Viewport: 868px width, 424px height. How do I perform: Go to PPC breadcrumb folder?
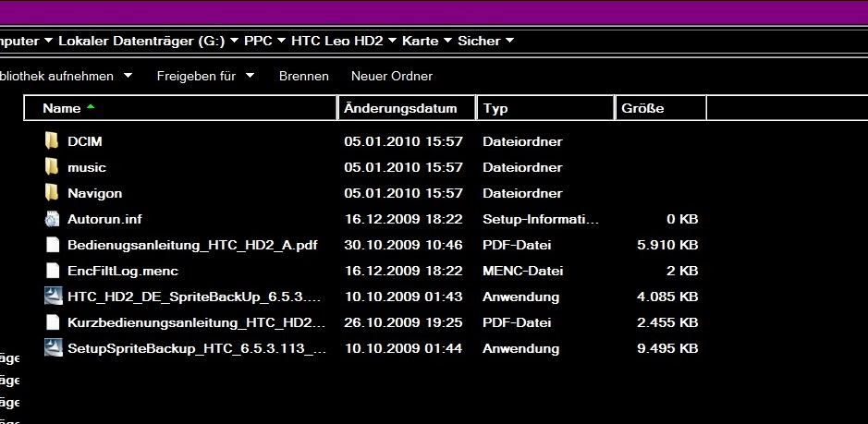pos(259,41)
